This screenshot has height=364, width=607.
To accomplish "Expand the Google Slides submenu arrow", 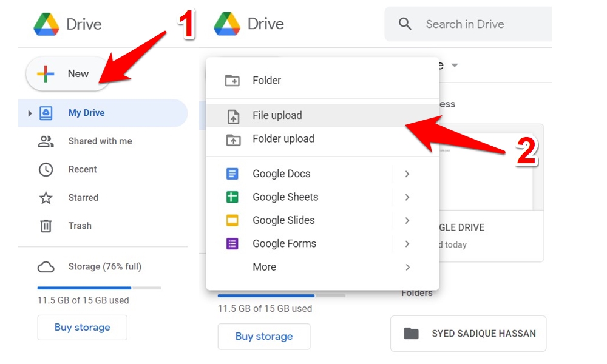I will pyautogui.click(x=407, y=220).
